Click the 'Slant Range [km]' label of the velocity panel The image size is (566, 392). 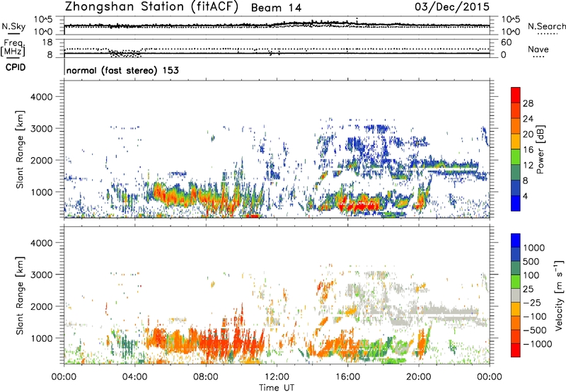(x=20, y=296)
